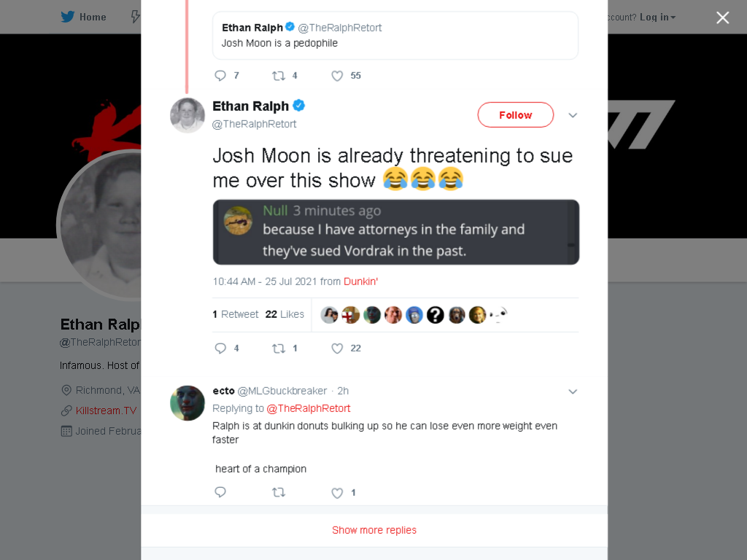Click reply icon on ecto's reply
The width and height of the screenshot is (747, 560).
click(x=220, y=492)
